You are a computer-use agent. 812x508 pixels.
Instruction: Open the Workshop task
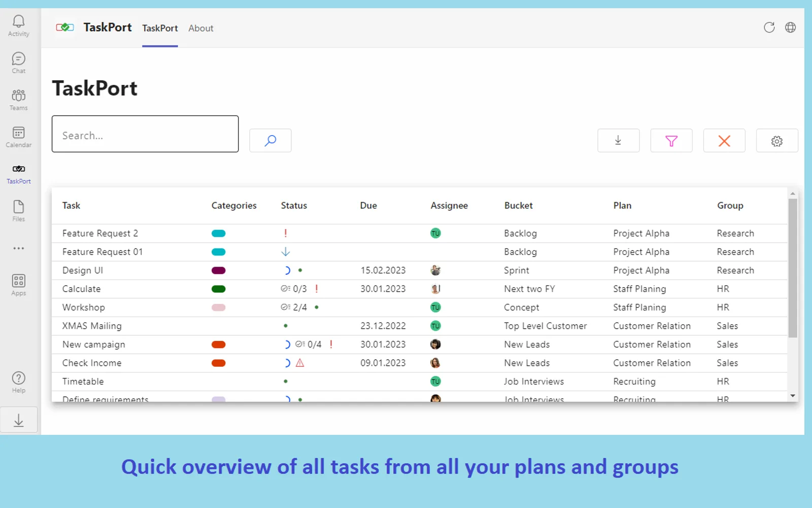[84, 308]
